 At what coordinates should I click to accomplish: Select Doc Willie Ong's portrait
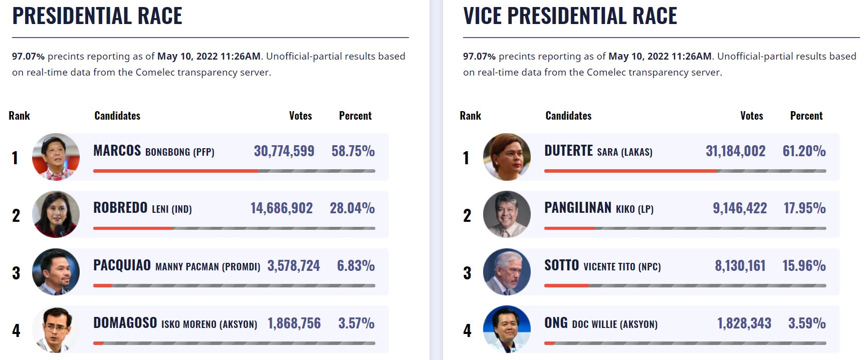(x=507, y=329)
